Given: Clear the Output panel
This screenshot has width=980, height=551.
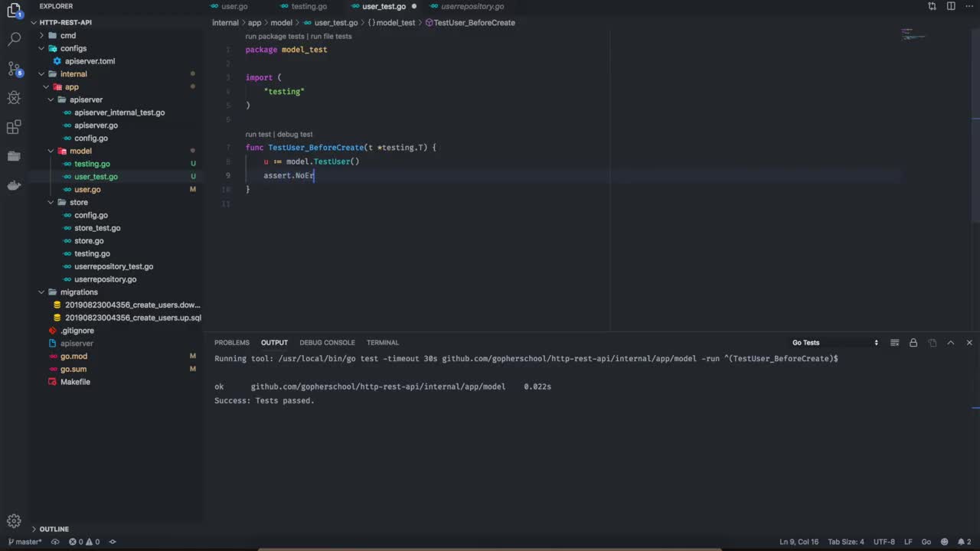Looking at the screenshot, I should 894,343.
